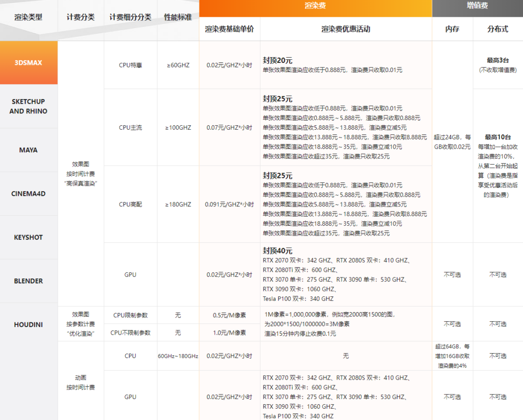Click the 最高10台 distributed text

pyautogui.click(x=497, y=137)
